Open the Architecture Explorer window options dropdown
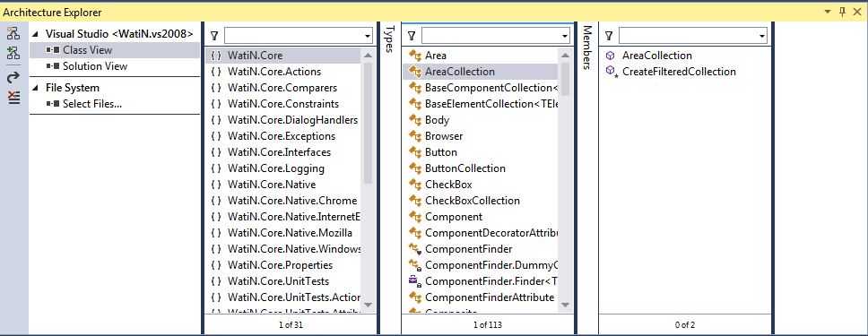Screen dimensions: 868x336 [x=828, y=12]
